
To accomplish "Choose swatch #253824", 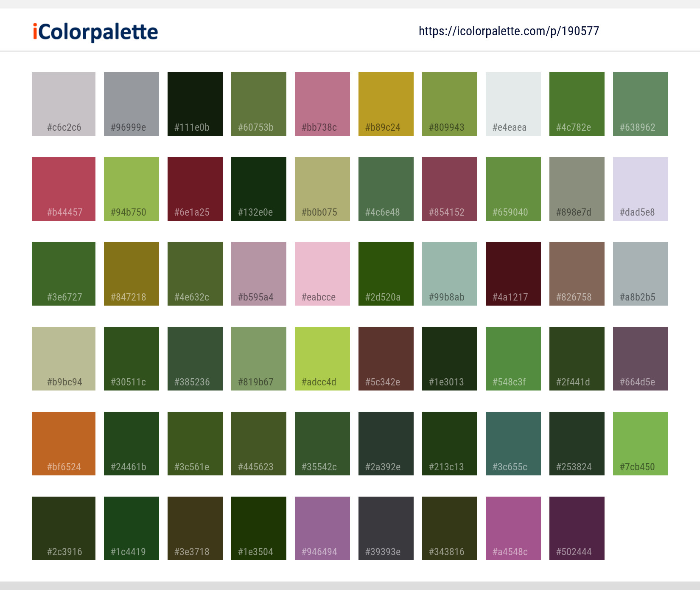I will [577, 444].
